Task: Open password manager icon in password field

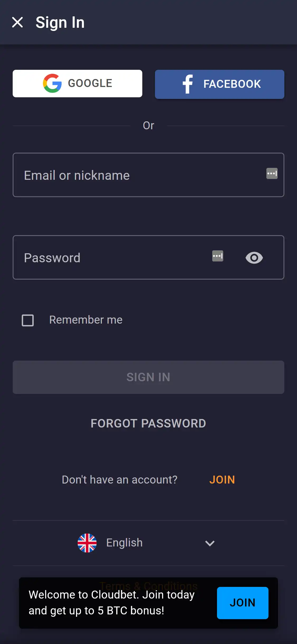Action: (218, 256)
